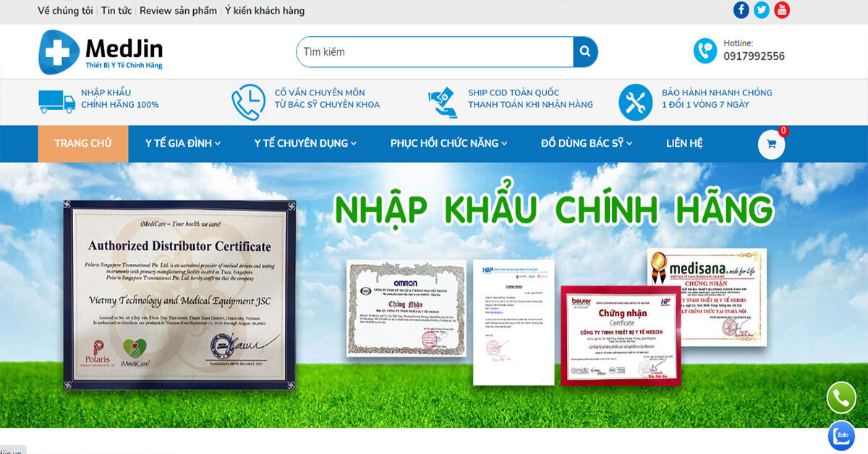
Task: Open the Ý kiến khách hàng link
Action: [x=265, y=11]
